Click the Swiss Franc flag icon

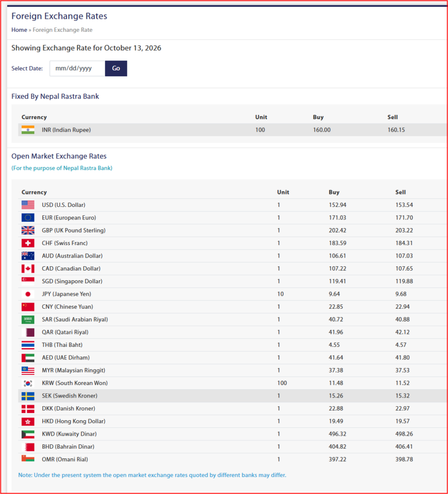pos(27,243)
